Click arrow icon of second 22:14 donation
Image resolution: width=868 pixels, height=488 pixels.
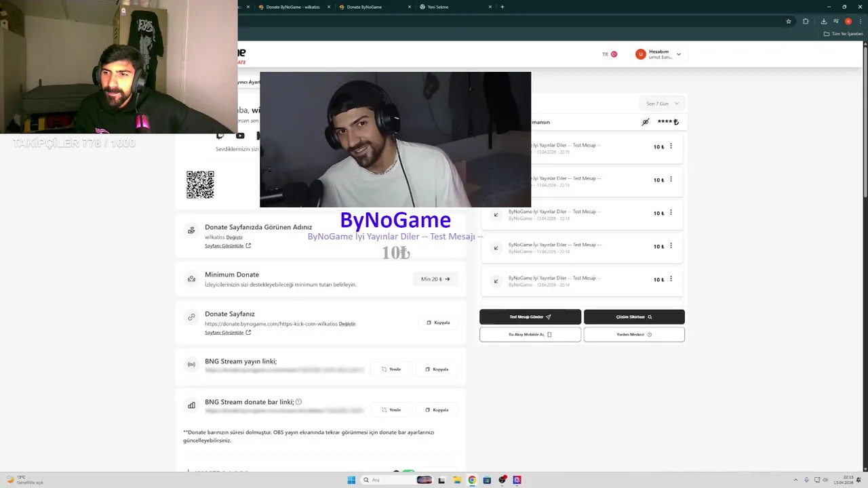(496, 248)
